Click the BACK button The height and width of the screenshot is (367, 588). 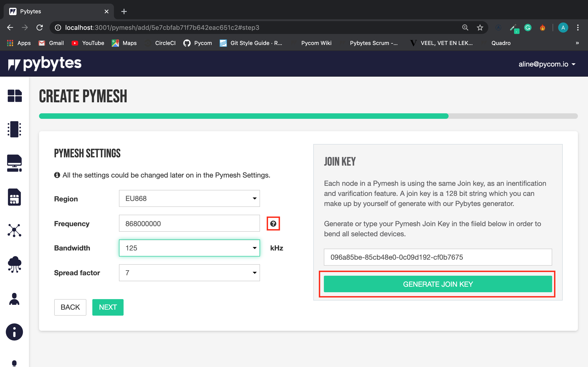[x=70, y=307]
